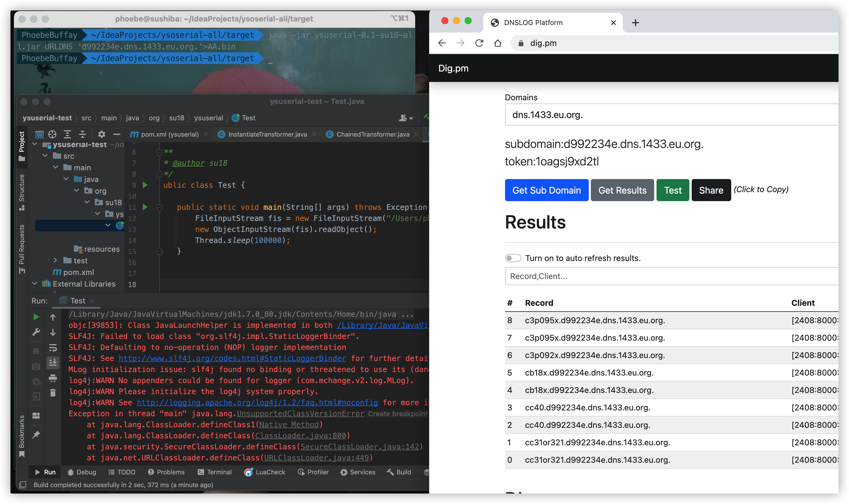Rerun Test with green play icon
Screen dimensions: 849x504
pyautogui.click(x=36, y=317)
